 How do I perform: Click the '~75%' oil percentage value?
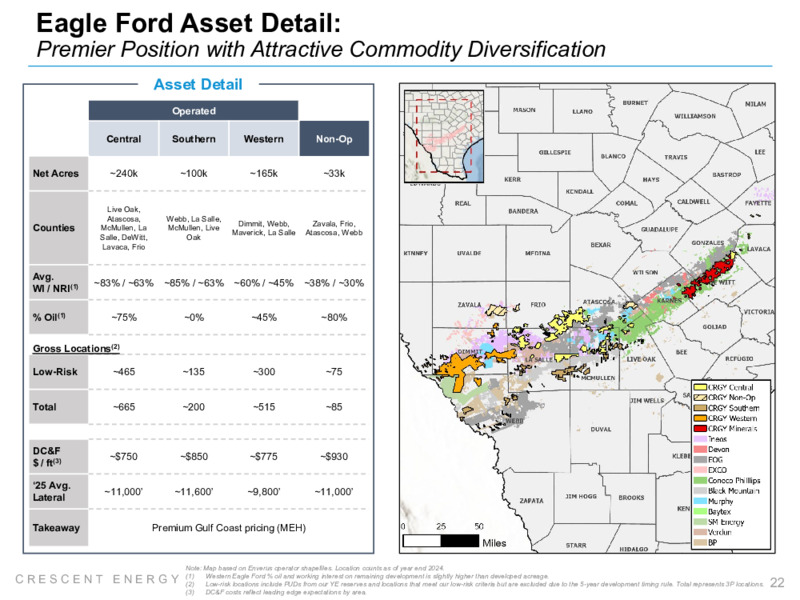point(123,317)
